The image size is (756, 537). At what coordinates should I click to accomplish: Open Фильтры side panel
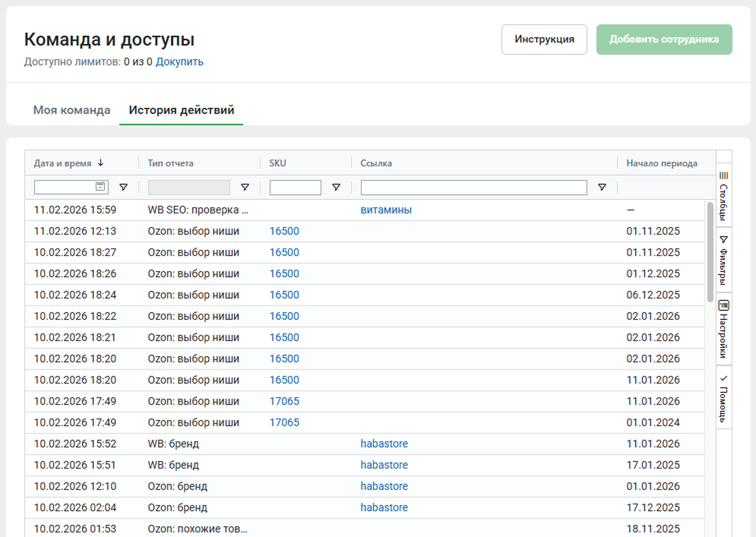click(724, 260)
